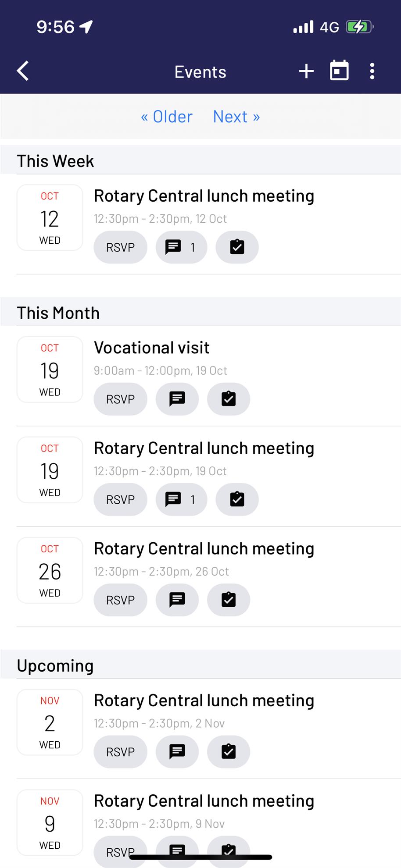Open attendance clipboard for Oct 12 meeting
The width and height of the screenshot is (401, 868).
coord(237,247)
